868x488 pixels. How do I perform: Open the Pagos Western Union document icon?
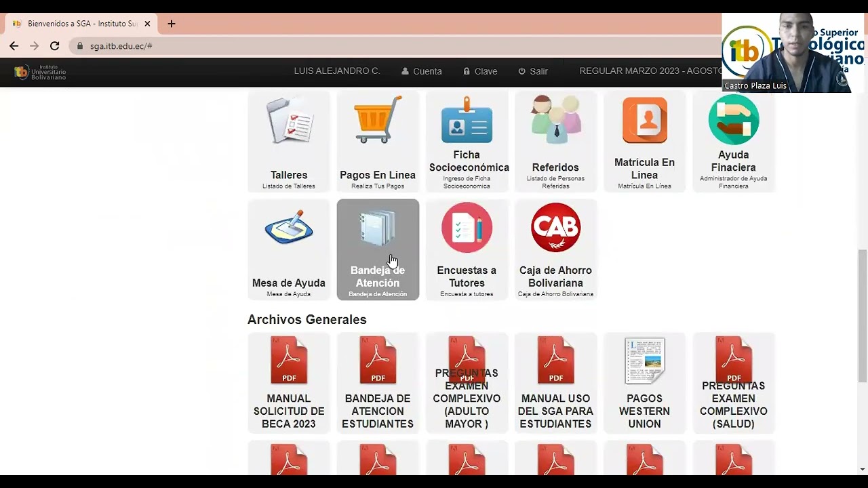pos(644,361)
